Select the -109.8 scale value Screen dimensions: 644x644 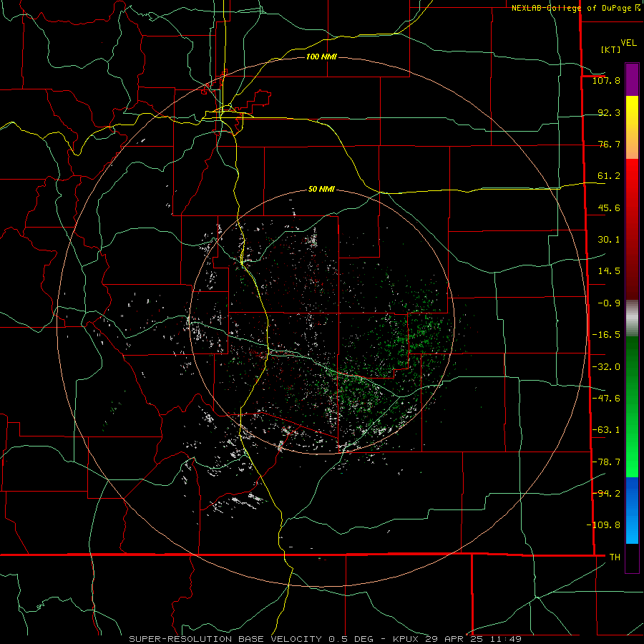[603, 525]
